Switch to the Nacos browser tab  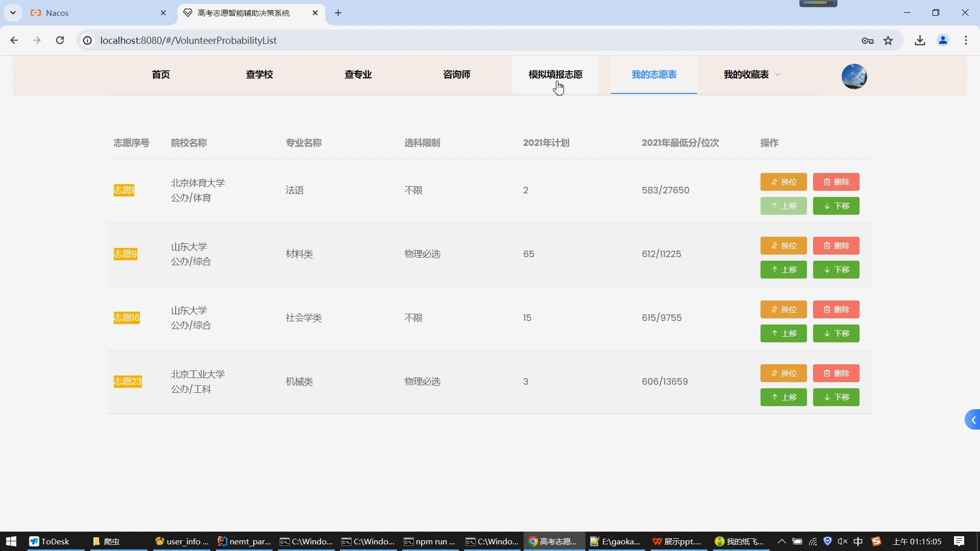pos(92,13)
